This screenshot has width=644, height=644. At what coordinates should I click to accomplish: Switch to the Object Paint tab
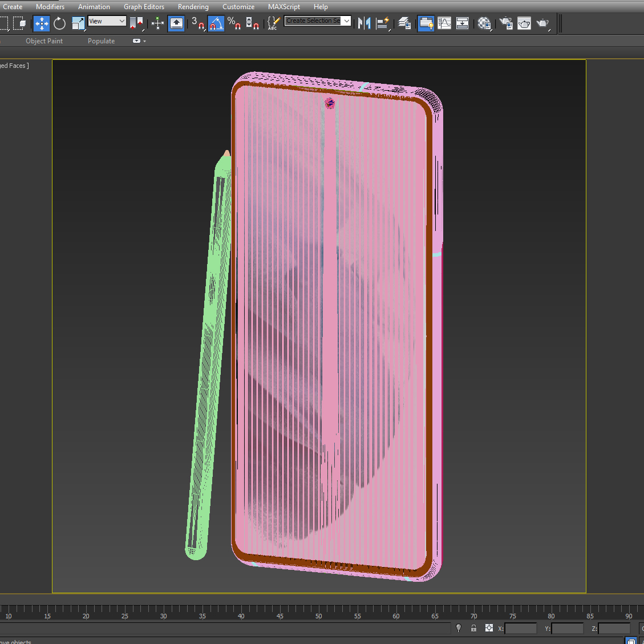(44, 41)
